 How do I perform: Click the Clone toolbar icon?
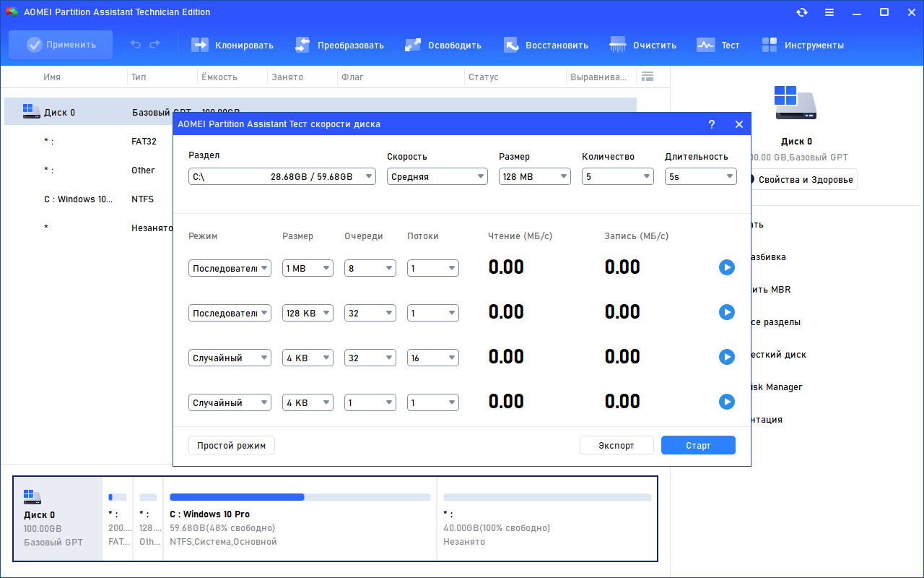pyautogui.click(x=199, y=45)
